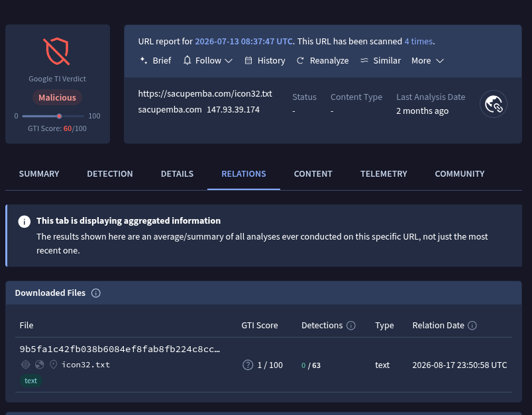The width and height of the screenshot is (532, 415).
Task: Click the green 'text' tag badge
Action: point(31,381)
